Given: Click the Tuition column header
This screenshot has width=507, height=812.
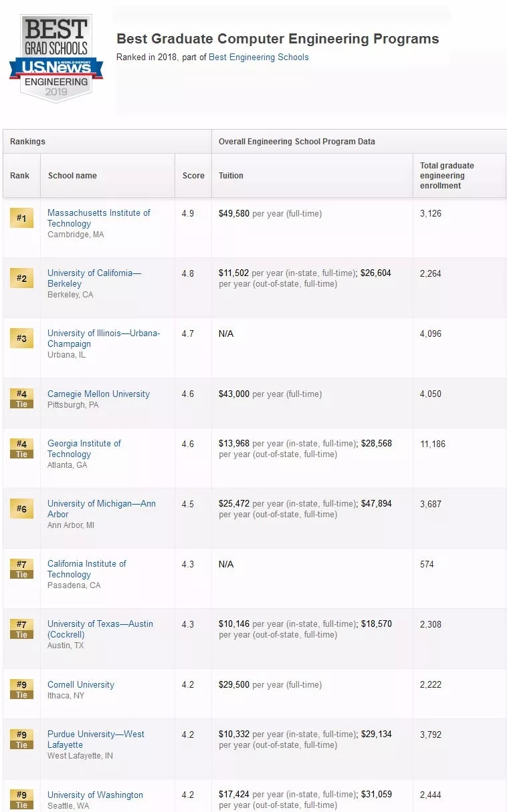Looking at the screenshot, I should click(231, 176).
